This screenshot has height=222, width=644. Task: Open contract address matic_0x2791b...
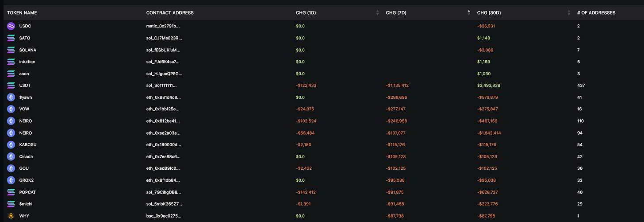coord(163,26)
